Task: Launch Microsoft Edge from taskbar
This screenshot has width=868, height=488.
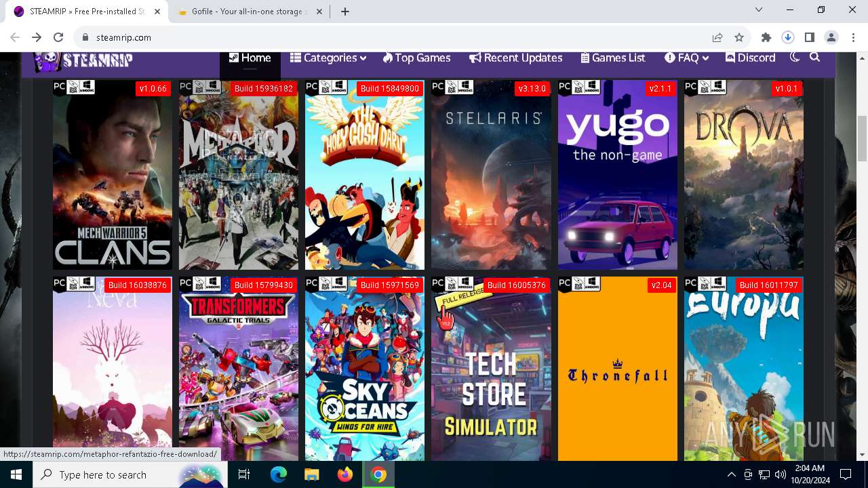Action: coord(279,474)
